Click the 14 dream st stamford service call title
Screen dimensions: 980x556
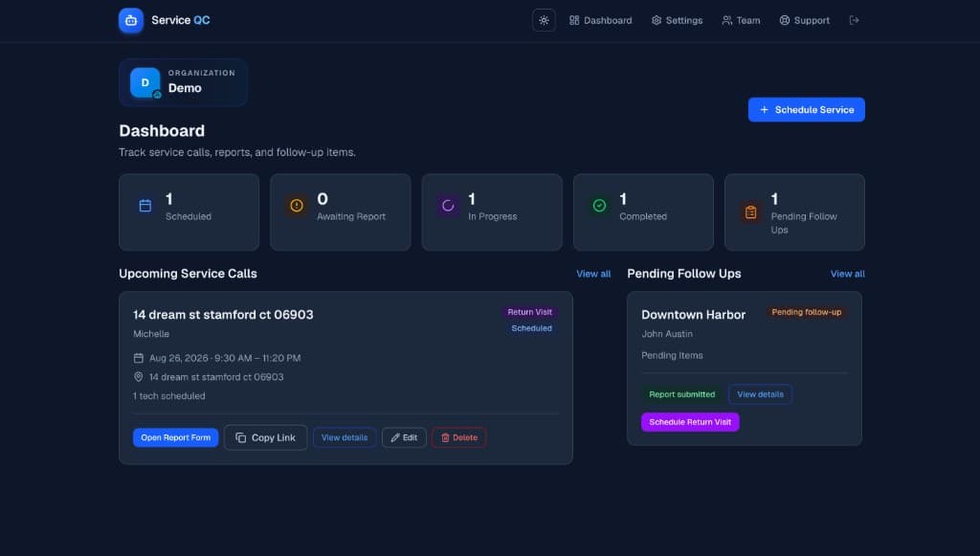point(223,315)
